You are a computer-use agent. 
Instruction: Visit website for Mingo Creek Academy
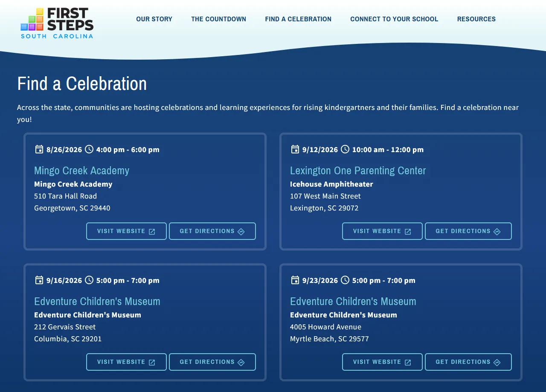point(126,231)
